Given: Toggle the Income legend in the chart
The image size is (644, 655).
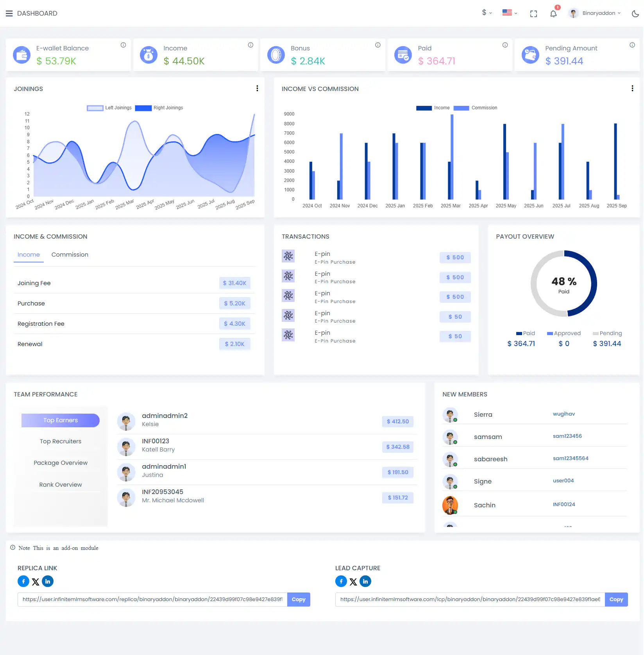Looking at the screenshot, I should click(434, 108).
